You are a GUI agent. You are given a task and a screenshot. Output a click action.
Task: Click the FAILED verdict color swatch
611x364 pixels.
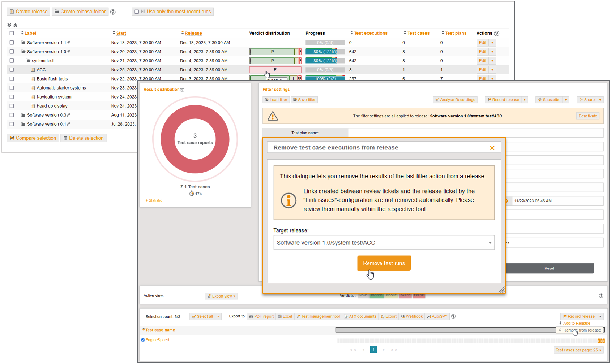(x=405, y=295)
